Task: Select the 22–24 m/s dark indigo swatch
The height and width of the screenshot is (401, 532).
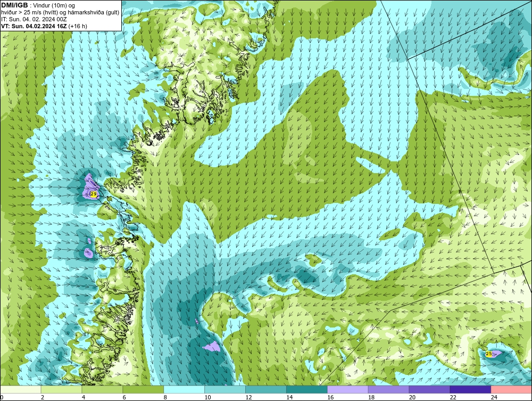Action: click(x=471, y=389)
